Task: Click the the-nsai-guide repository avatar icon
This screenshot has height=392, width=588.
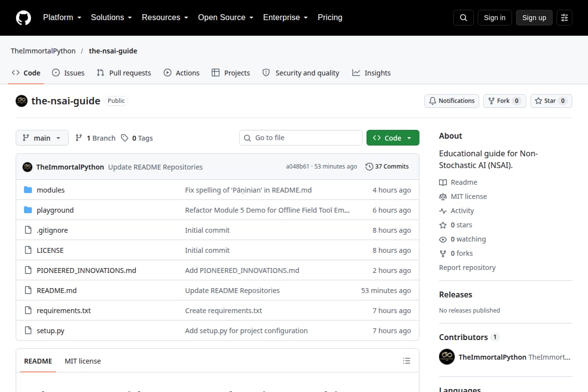Action: click(x=22, y=101)
